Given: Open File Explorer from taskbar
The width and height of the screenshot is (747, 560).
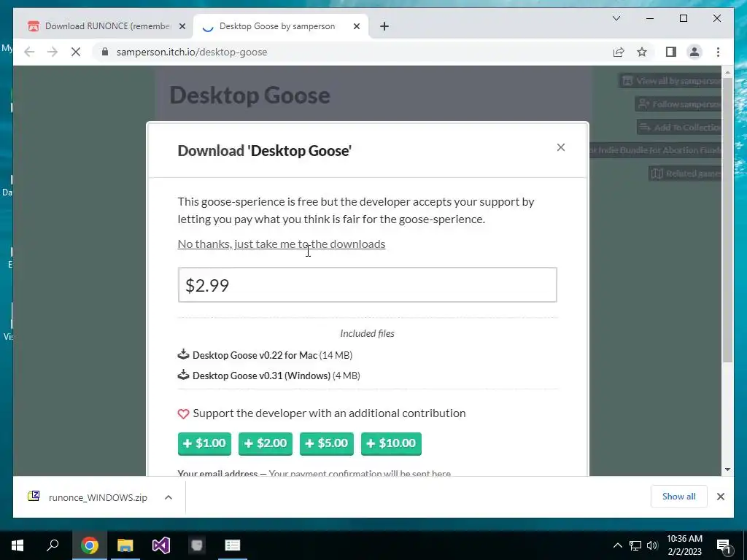Looking at the screenshot, I should 125,545.
